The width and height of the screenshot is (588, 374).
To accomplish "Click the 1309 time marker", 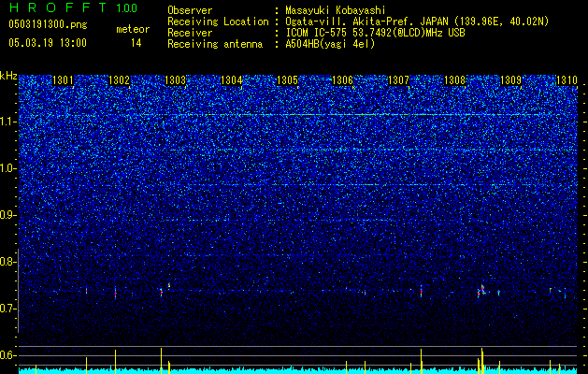I will [510, 79].
